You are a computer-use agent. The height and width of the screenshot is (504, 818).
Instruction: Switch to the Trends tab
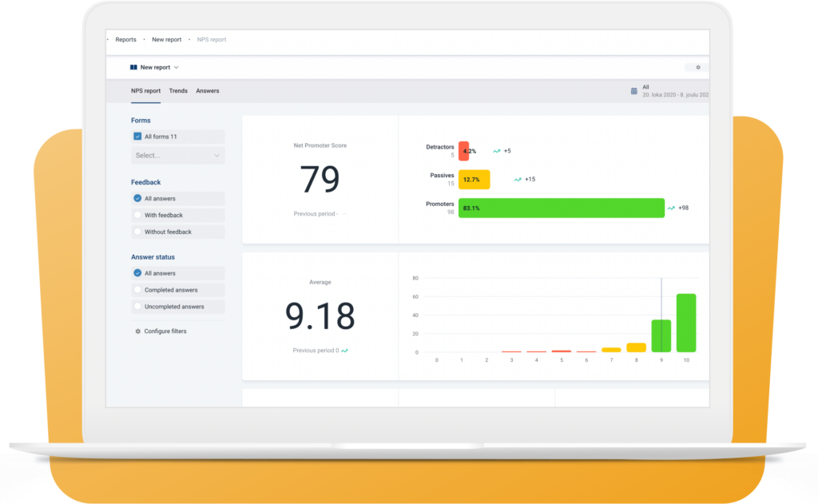pyautogui.click(x=178, y=91)
